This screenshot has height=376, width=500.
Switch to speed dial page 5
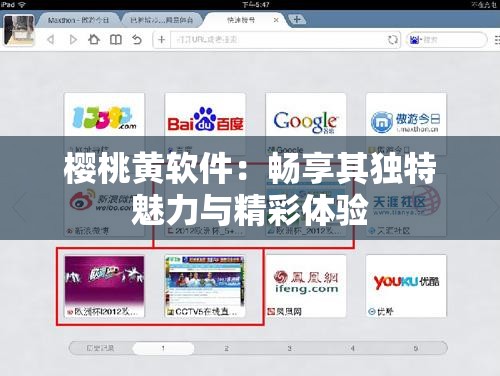(x=416, y=348)
